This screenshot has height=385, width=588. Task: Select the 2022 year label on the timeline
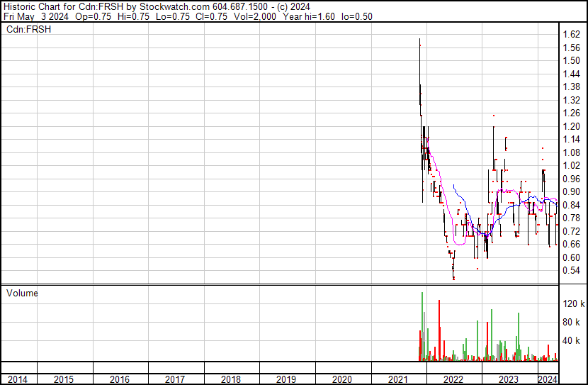pyautogui.click(x=453, y=379)
